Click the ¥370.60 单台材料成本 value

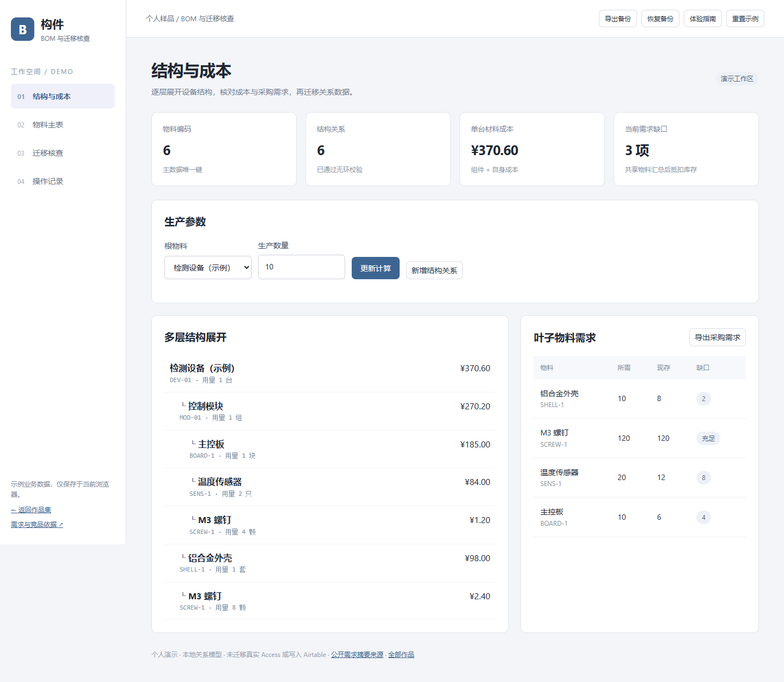pos(494,150)
